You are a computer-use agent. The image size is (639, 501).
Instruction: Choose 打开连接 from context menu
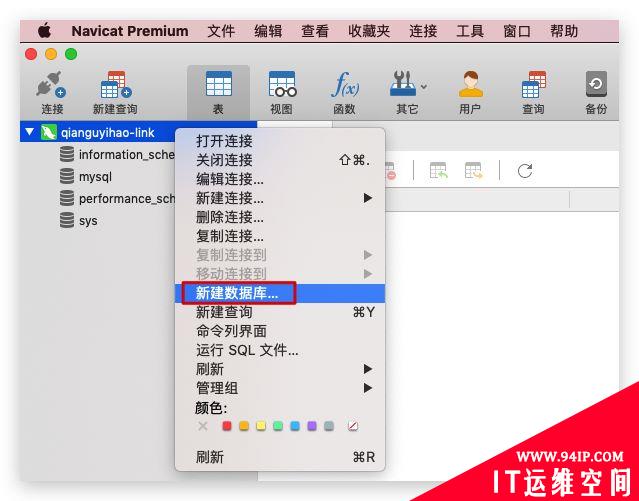(280, 141)
